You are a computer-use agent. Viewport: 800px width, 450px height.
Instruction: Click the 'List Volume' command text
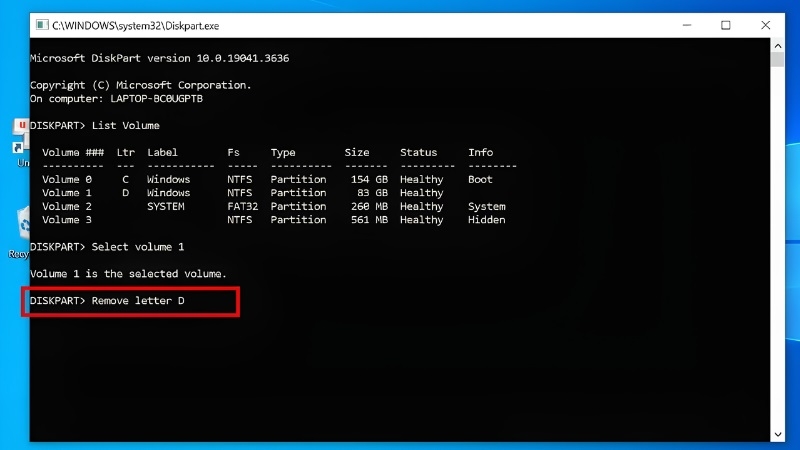126,126
